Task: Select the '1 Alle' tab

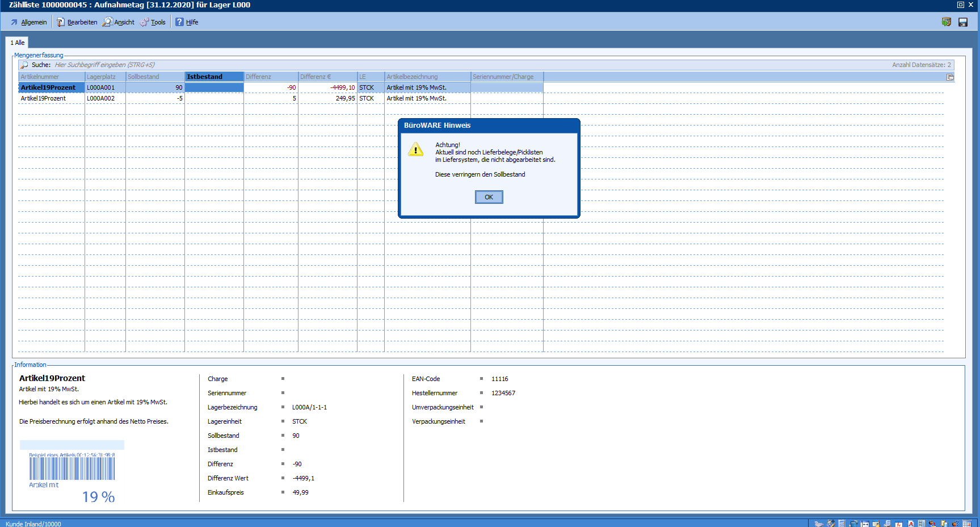Action: pos(17,43)
